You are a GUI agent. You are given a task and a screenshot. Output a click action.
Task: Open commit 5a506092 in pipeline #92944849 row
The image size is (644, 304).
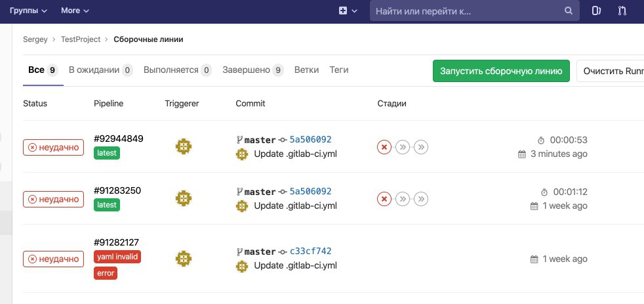click(310, 139)
